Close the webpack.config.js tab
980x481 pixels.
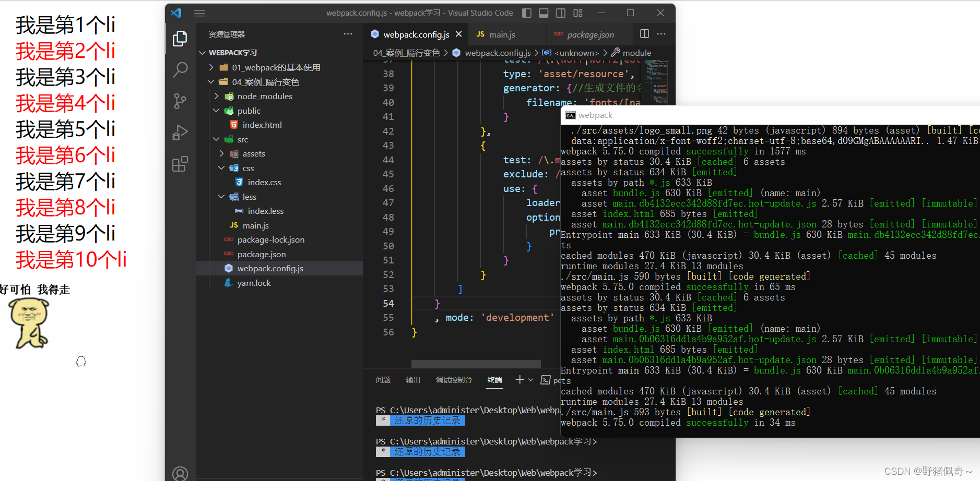(458, 34)
